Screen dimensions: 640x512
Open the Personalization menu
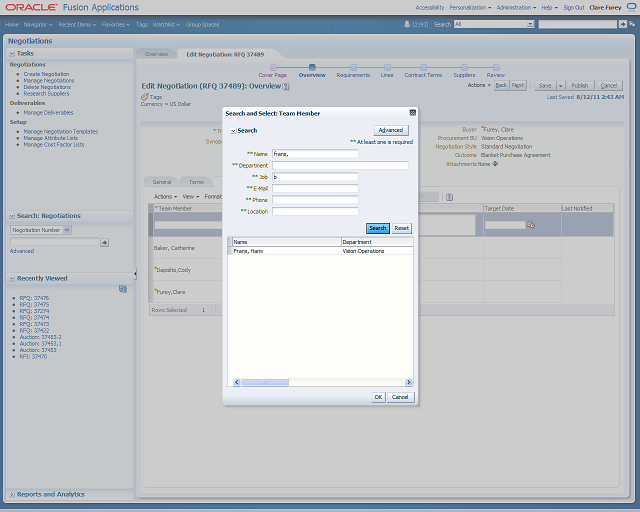click(x=470, y=7)
